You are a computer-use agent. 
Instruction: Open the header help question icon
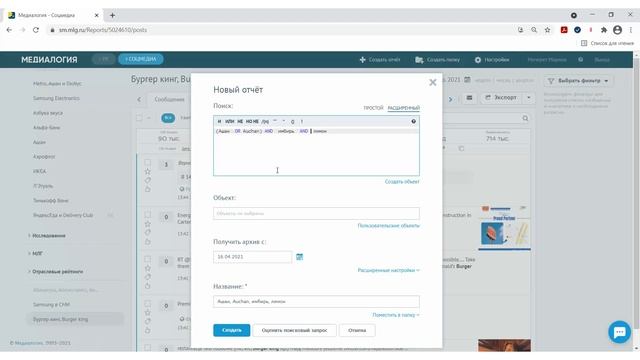(x=580, y=60)
